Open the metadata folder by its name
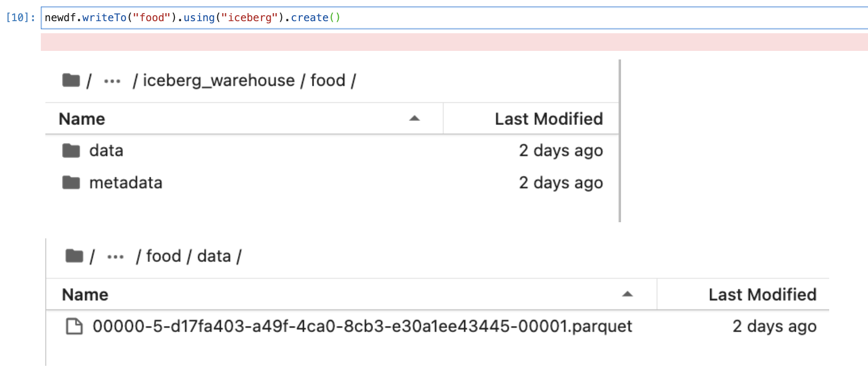 point(126,183)
